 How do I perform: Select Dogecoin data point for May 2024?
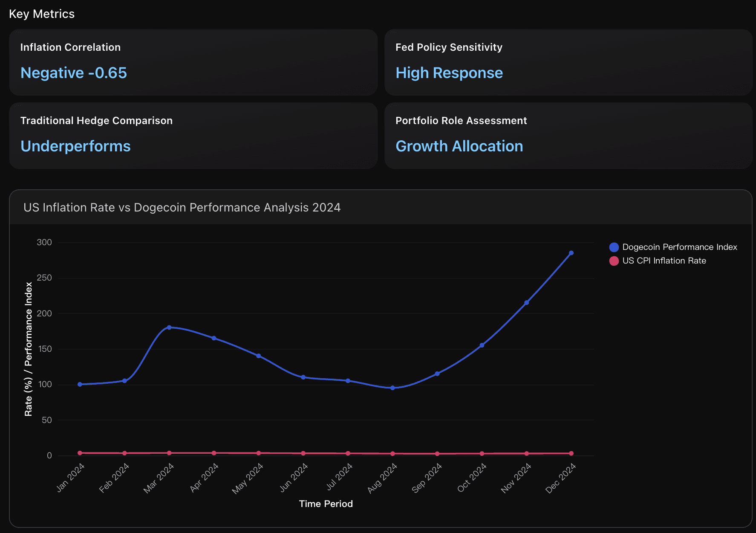tap(259, 356)
